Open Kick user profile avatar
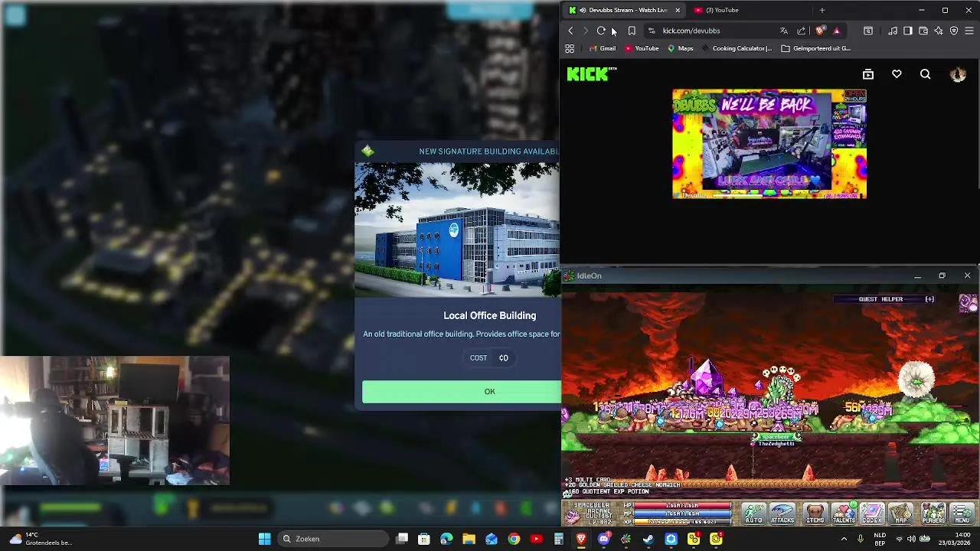 [x=958, y=74]
